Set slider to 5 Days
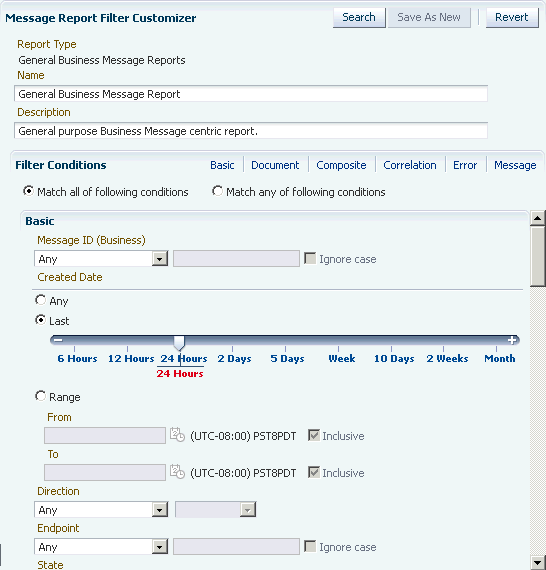Screen dimensions: 546x570 coord(287,358)
